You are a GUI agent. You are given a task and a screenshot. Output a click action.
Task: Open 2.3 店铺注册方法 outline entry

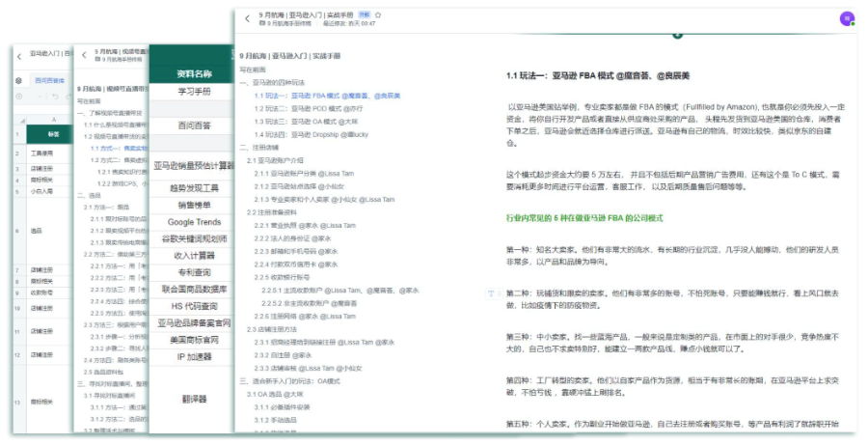272,329
